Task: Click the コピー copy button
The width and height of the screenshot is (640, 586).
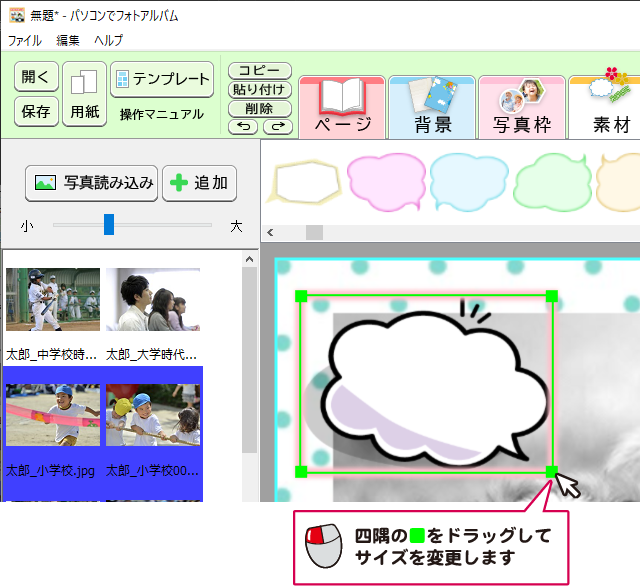Action: pos(260,70)
